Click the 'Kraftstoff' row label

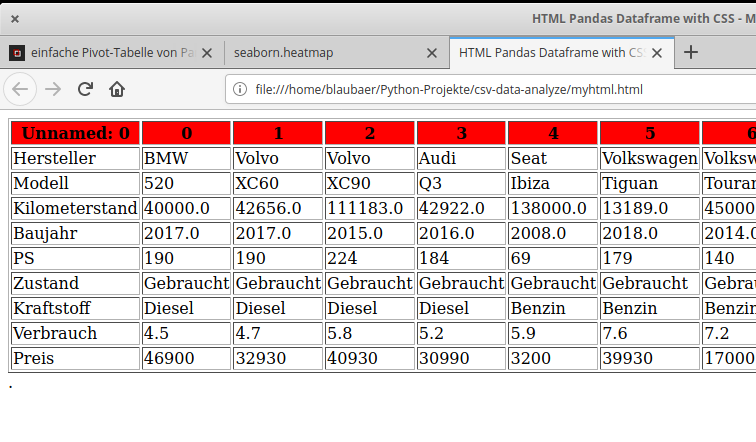[75, 308]
